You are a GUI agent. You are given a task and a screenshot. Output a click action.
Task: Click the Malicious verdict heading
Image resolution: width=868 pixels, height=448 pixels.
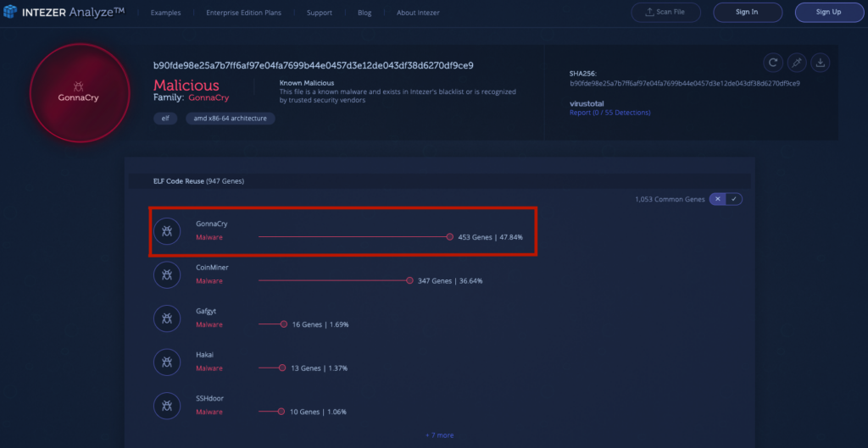186,86
